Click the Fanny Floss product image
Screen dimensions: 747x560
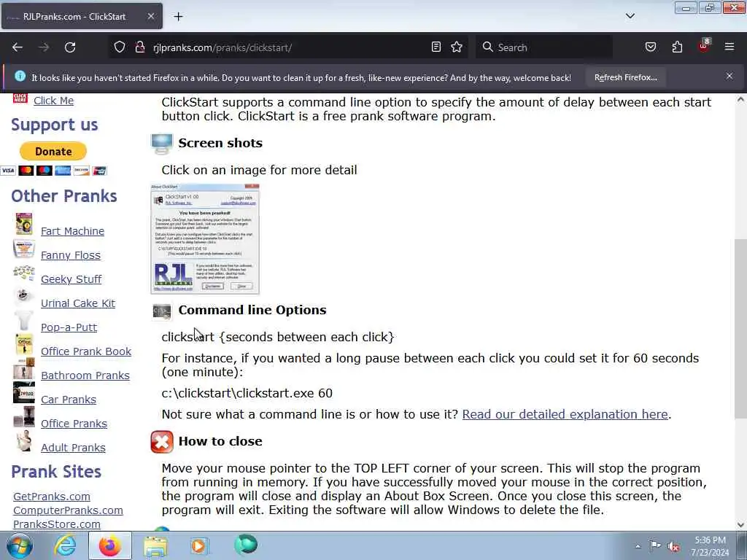23,249
